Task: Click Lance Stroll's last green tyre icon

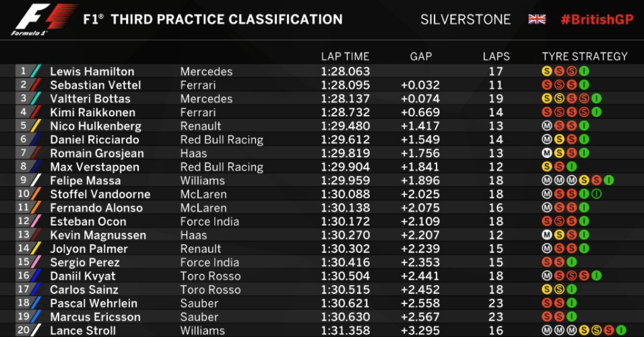Action: (621, 330)
